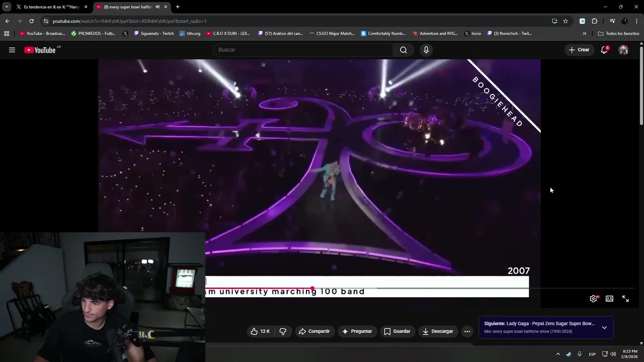Open the account avatar menu
Image resolution: width=644 pixels, height=362 pixels.
[623, 50]
